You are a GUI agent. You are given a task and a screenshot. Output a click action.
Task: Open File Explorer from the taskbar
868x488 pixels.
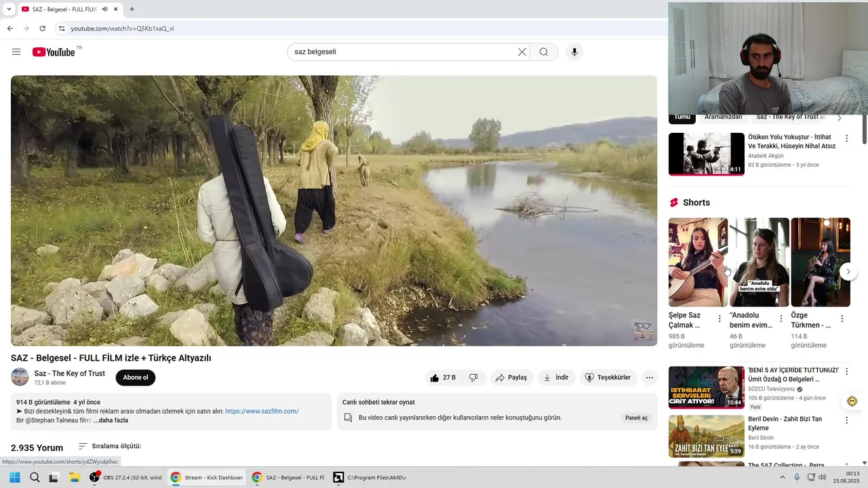pyautogui.click(x=75, y=477)
